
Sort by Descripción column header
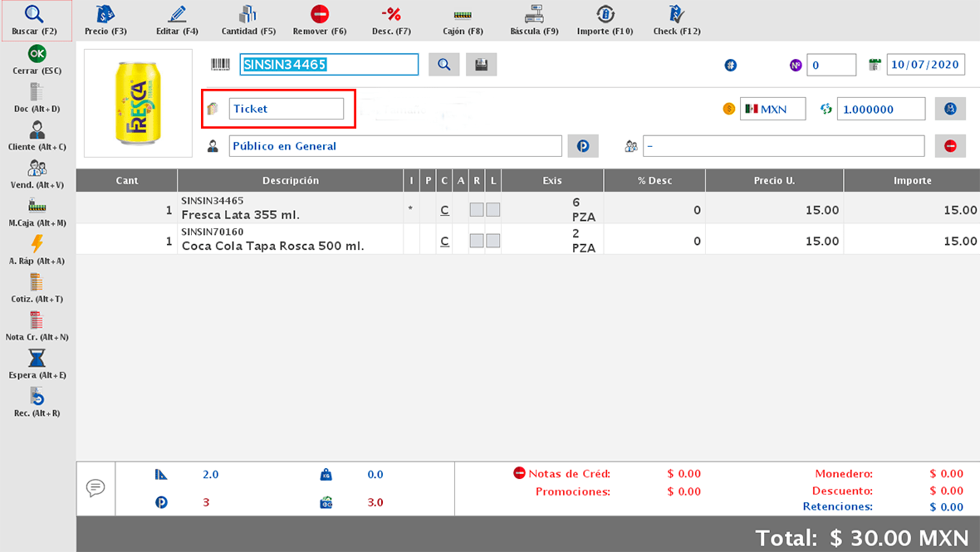[x=290, y=180]
